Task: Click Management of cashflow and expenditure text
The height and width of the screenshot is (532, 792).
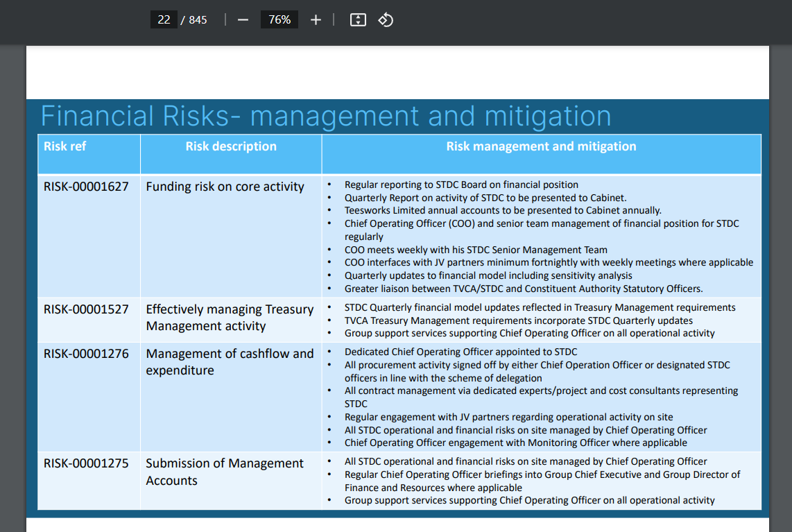Action: tap(230, 362)
